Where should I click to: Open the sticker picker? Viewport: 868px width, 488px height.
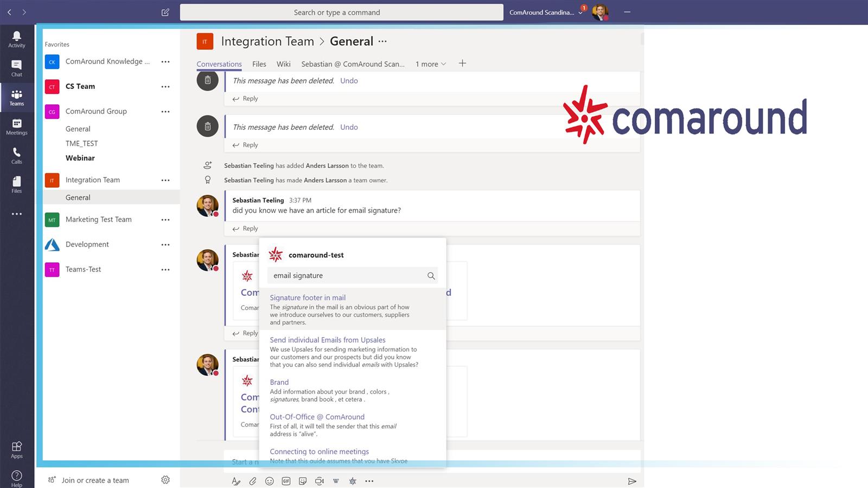point(303,481)
